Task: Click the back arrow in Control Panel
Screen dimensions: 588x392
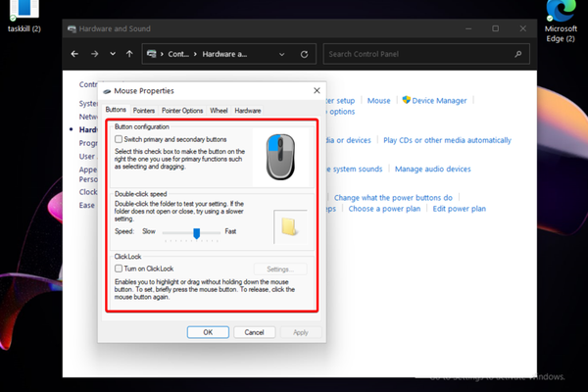Action: 76,54
